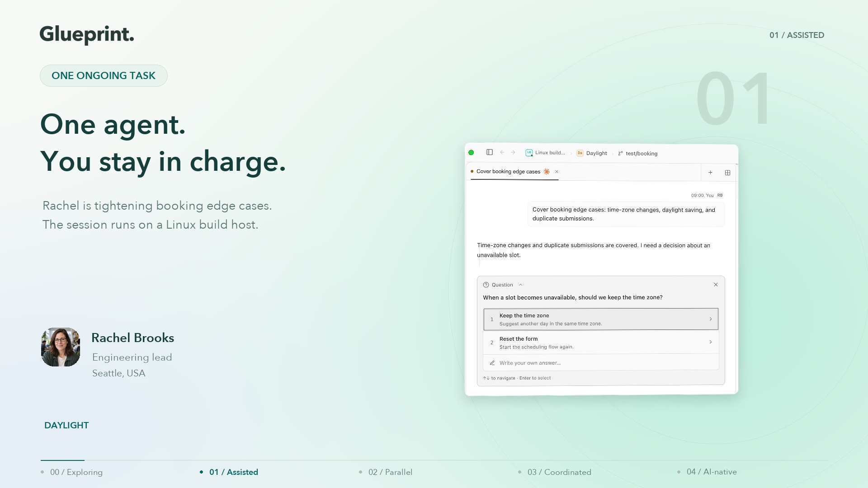Toggle the sidebar panel icon
The image size is (868, 488).
coord(490,152)
